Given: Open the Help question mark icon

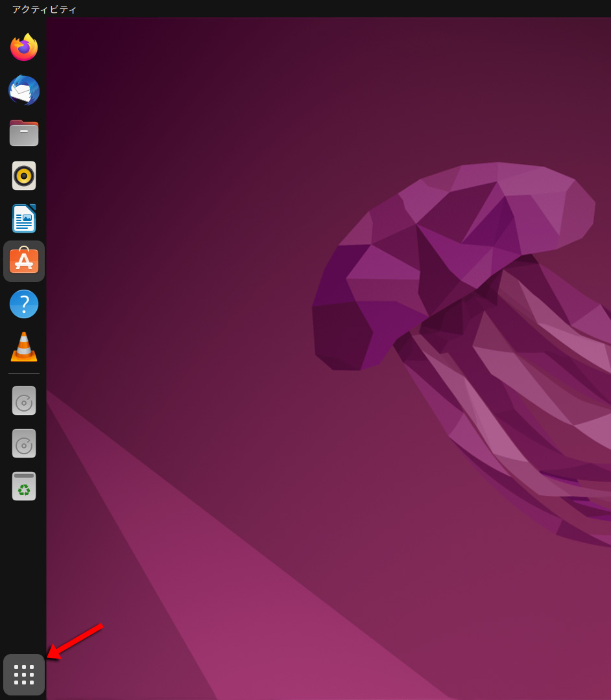Looking at the screenshot, I should (24, 304).
